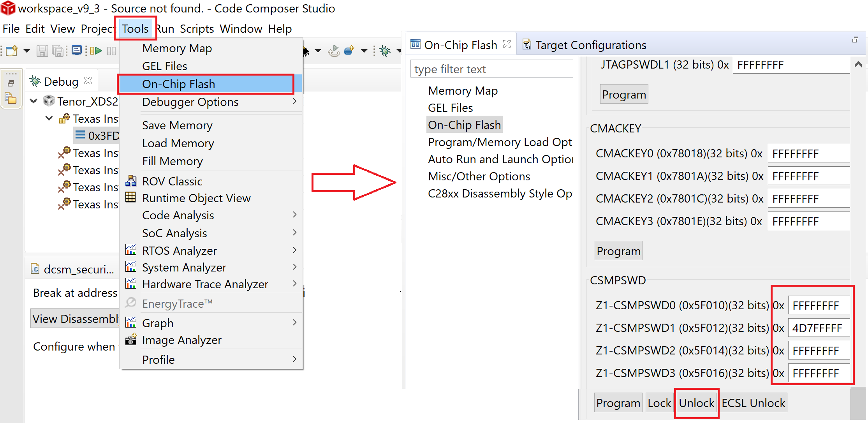Expand the Profile submenu arrow
The image size is (868, 423).
pos(295,359)
